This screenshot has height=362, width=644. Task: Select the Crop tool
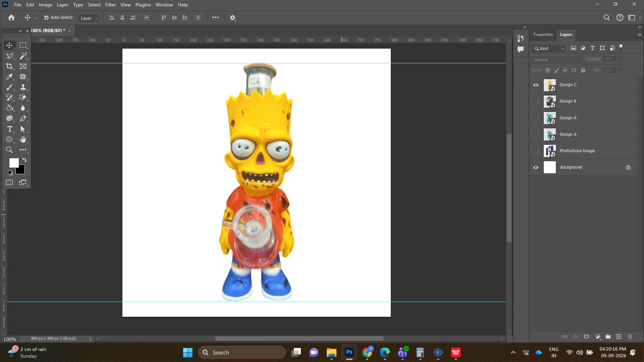tap(9, 66)
